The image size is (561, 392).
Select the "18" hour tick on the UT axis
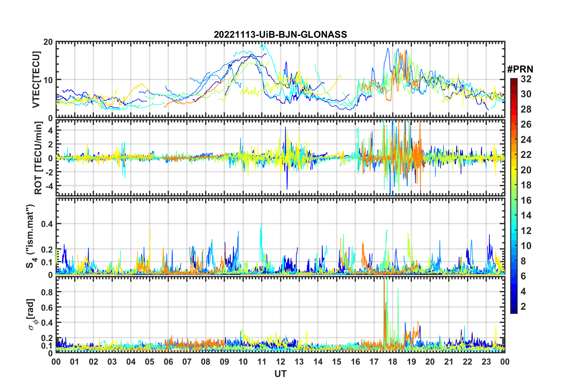click(393, 362)
